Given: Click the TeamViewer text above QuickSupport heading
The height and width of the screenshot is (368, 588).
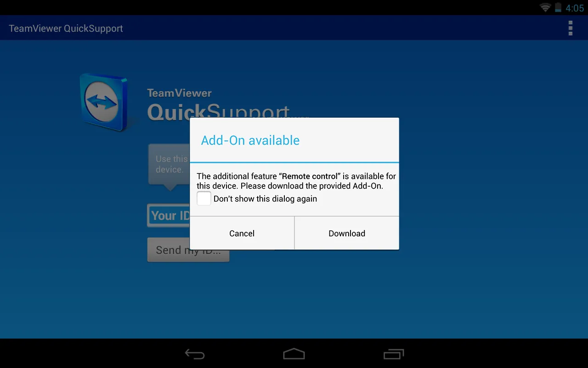Looking at the screenshot, I should (x=179, y=93).
